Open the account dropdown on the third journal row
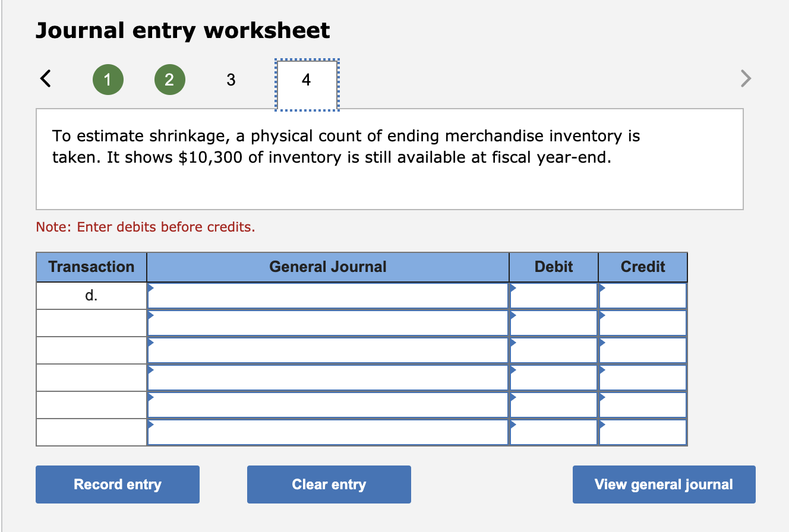Screen dimensions: 789x532 [x=150, y=342]
